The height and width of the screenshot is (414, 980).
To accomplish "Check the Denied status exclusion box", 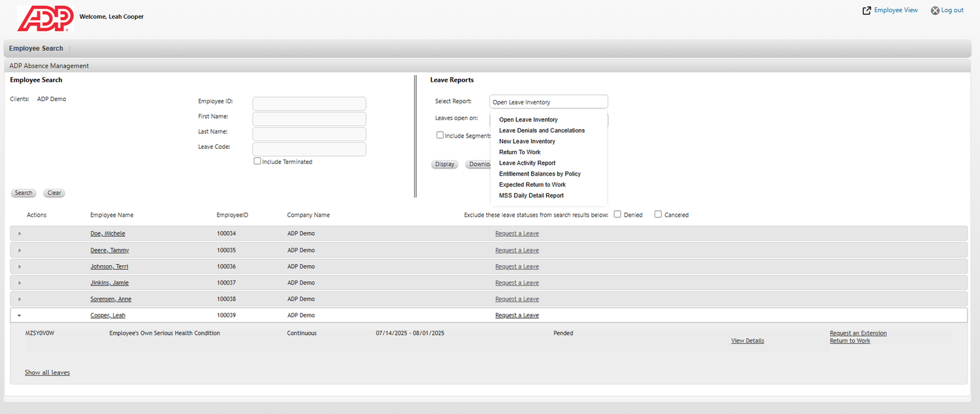I will tap(617, 214).
